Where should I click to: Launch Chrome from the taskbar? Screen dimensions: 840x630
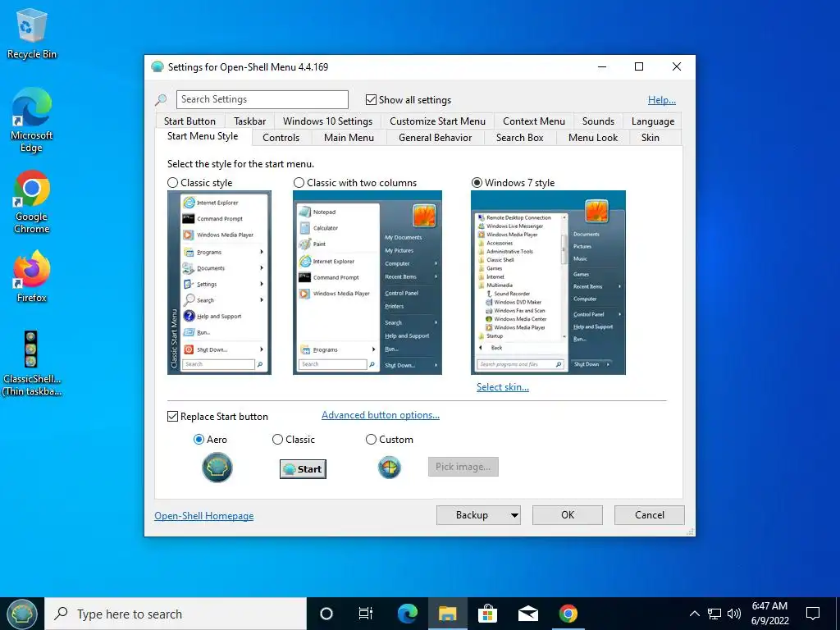(568, 614)
